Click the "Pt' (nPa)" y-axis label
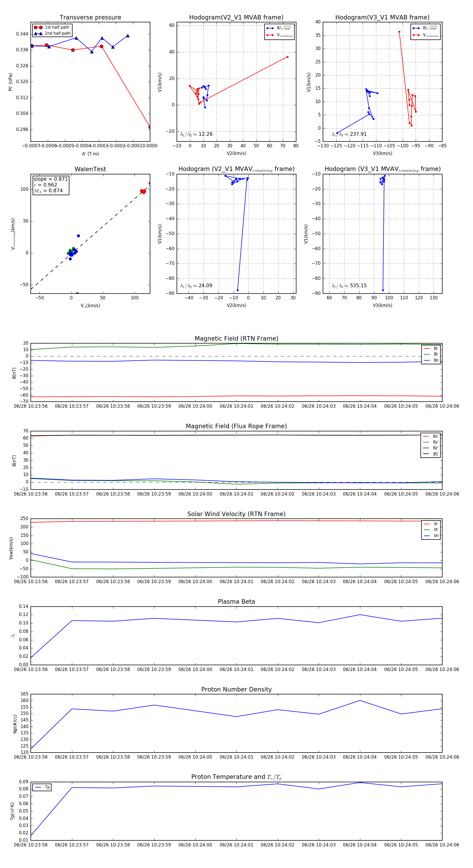This screenshot has height=868, width=473. pyautogui.click(x=11, y=82)
